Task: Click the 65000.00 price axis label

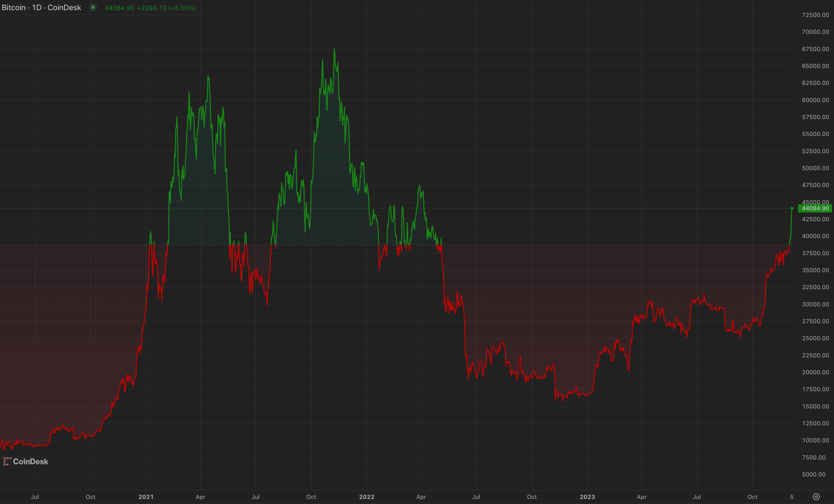Action: [x=815, y=66]
